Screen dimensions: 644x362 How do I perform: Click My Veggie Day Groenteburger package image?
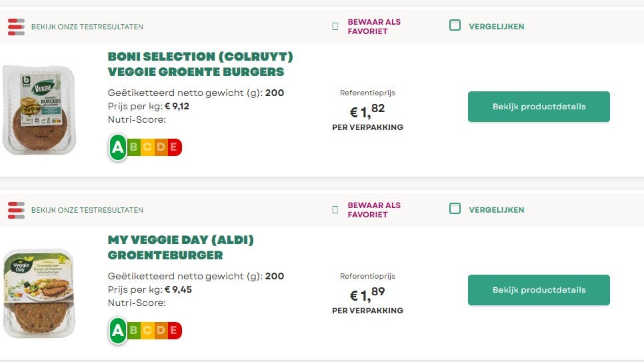click(x=39, y=293)
